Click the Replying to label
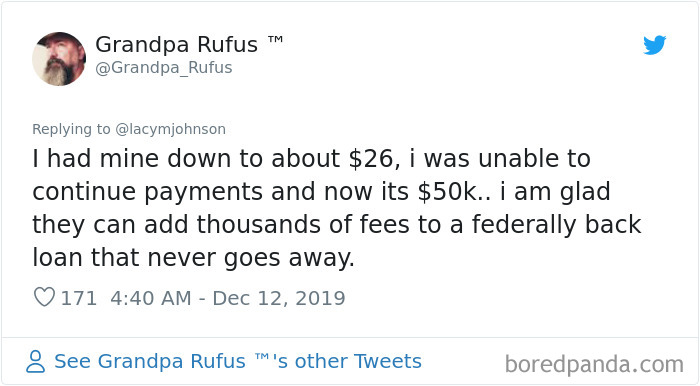This screenshot has height=386, width=700. [71, 129]
